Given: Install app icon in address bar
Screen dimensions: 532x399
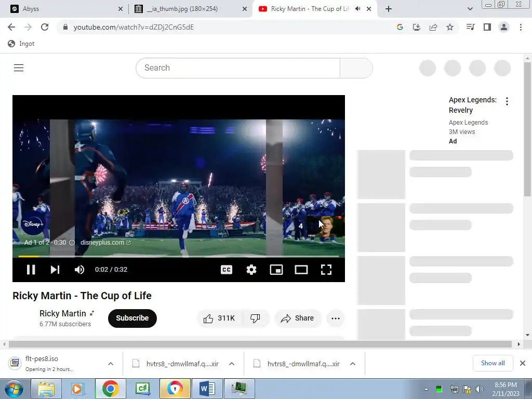Looking at the screenshot, I should coord(416,27).
